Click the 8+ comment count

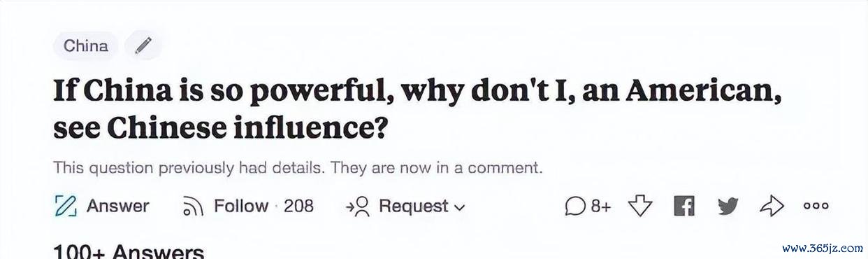coord(601,206)
